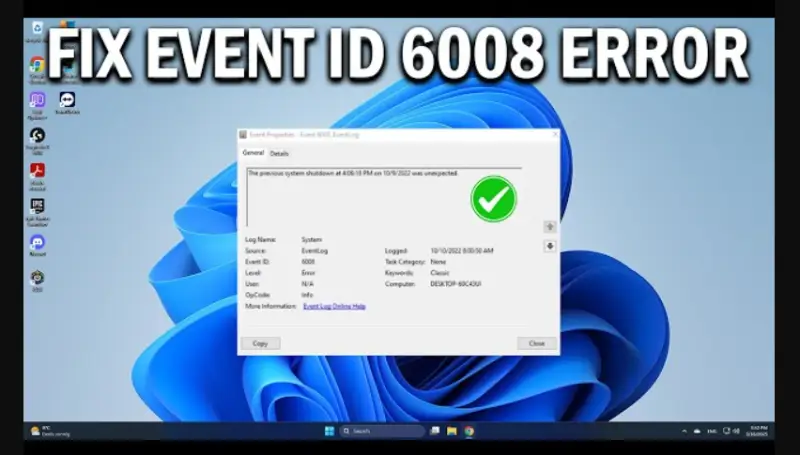Go to next event with down arrow

550,246
